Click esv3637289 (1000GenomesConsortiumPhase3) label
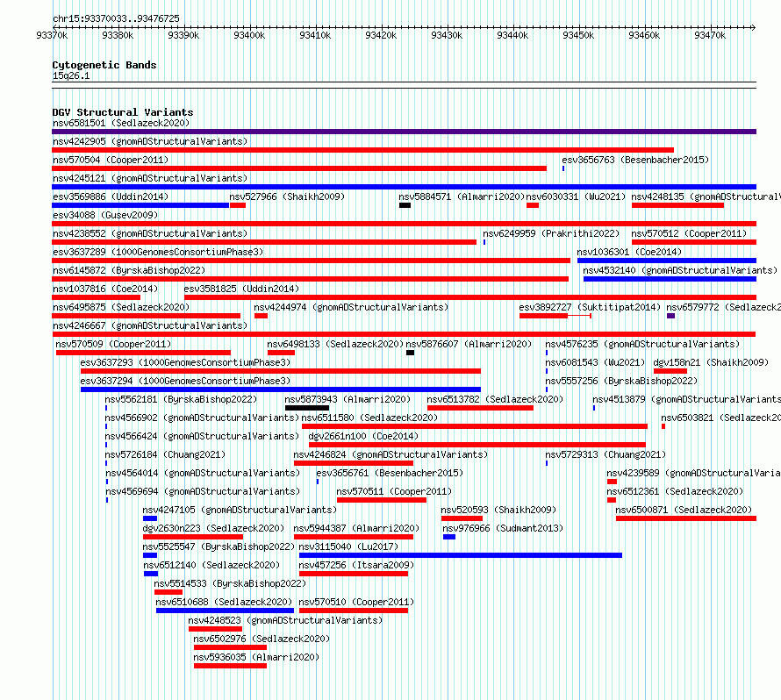Image resolution: width=781 pixels, height=700 pixels. pos(158,252)
